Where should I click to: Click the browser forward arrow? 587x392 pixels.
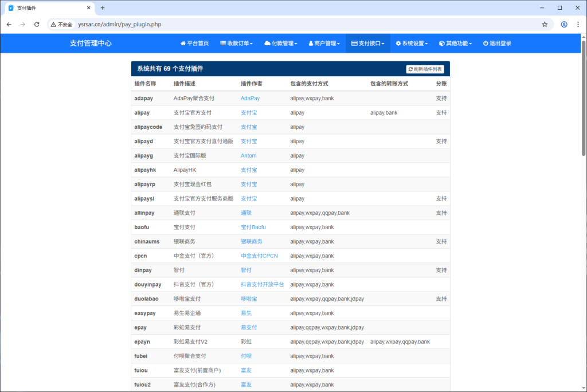pos(23,24)
